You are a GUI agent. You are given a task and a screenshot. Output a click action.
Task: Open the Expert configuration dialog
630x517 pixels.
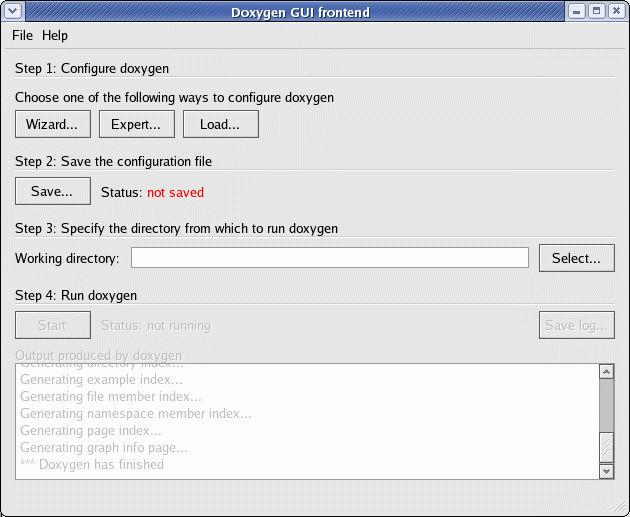click(x=136, y=124)
